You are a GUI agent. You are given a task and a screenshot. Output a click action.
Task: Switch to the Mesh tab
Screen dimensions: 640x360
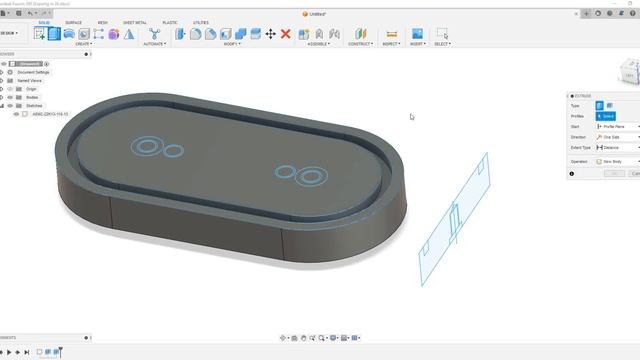tap(102, 22)
